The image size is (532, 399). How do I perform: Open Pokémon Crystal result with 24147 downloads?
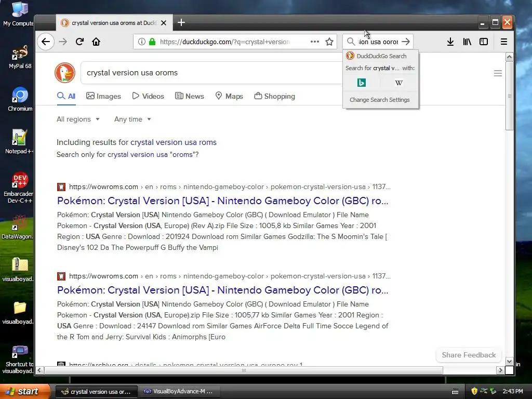pos(222,290)
